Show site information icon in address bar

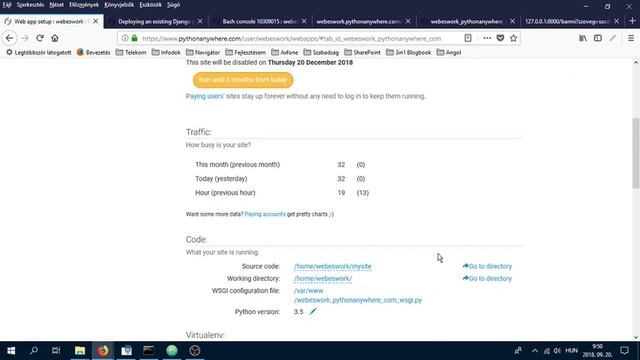125,38
